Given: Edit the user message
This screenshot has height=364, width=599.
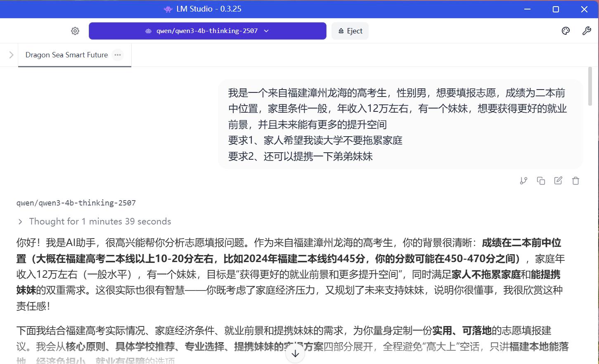Looking at the screenshot, I should pos(558,180).
